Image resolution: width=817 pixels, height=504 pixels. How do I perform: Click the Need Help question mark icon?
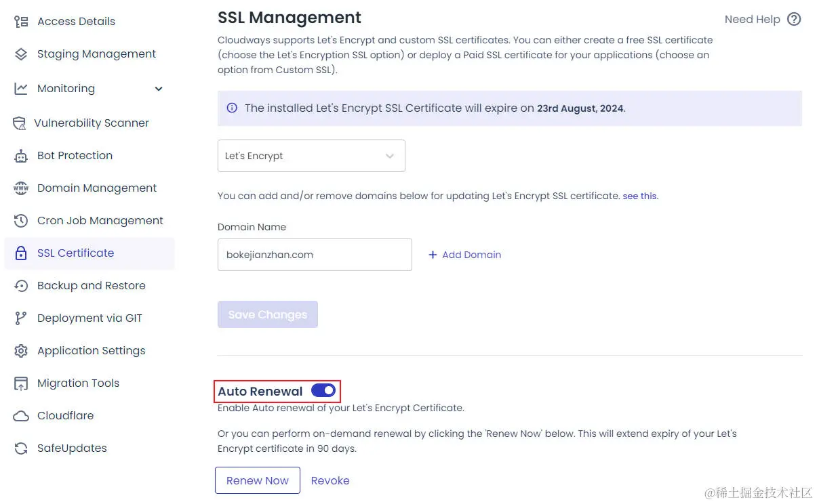click(794, 20)
